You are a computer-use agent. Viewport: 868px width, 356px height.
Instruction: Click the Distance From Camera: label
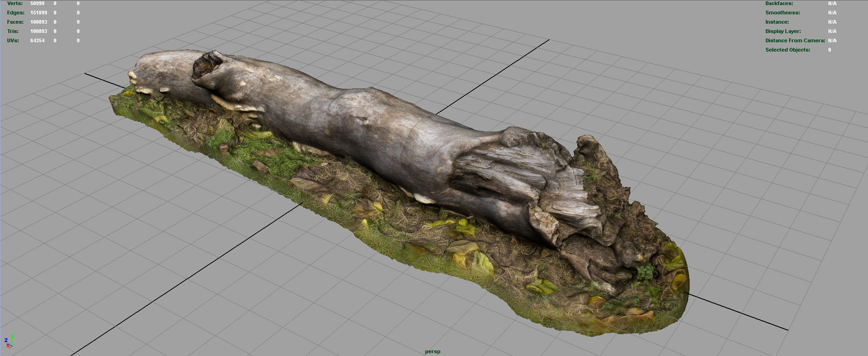tap(795, 40)
